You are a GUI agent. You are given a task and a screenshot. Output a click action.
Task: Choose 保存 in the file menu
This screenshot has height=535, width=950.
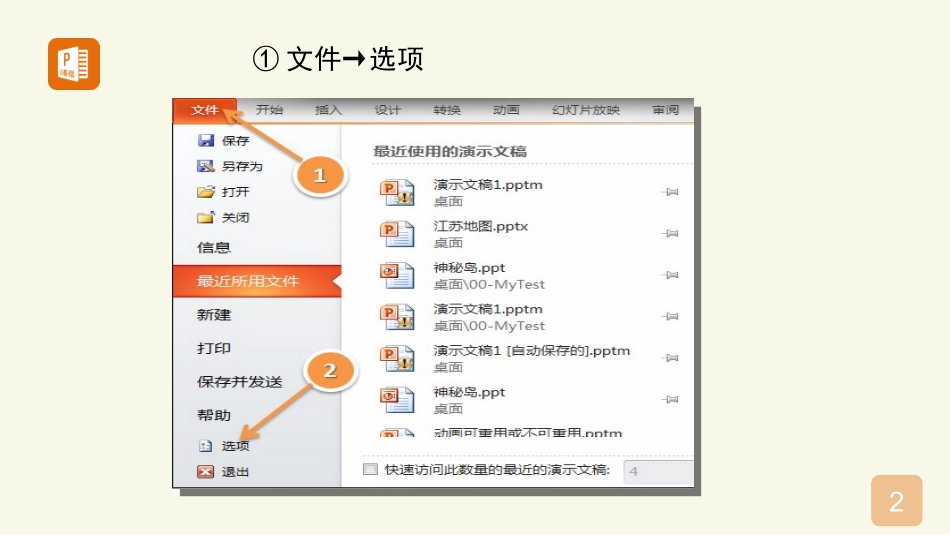coord(235,141)
